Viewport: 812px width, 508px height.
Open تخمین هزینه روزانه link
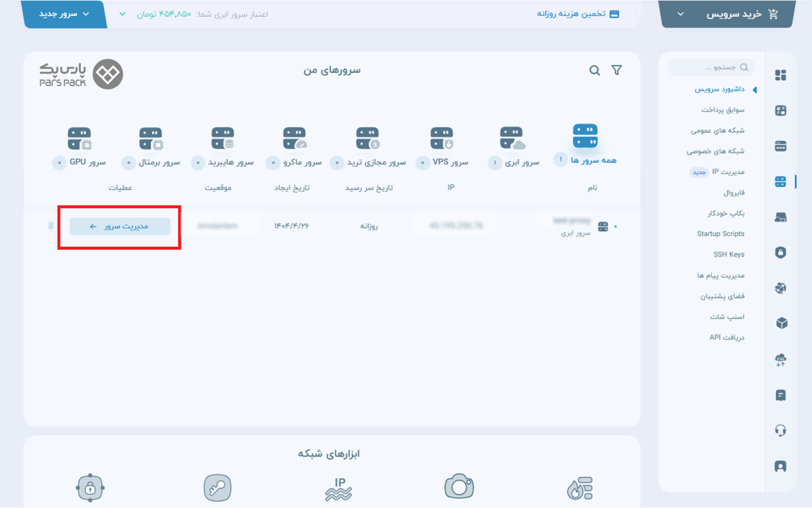tap(578, 14)
